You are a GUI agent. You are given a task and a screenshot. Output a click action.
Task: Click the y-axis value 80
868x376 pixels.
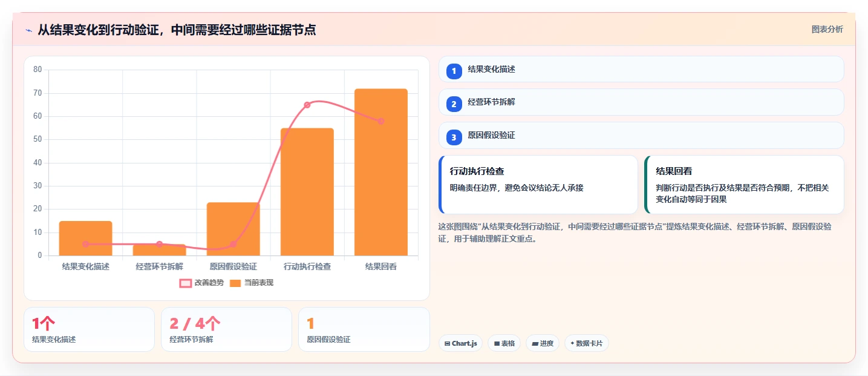coord(38,70)
